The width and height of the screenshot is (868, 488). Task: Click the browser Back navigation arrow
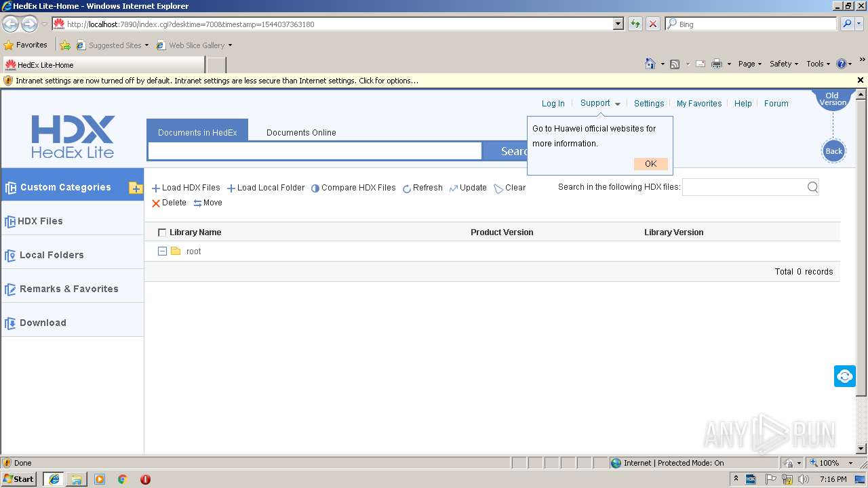(x=11, y=24)
